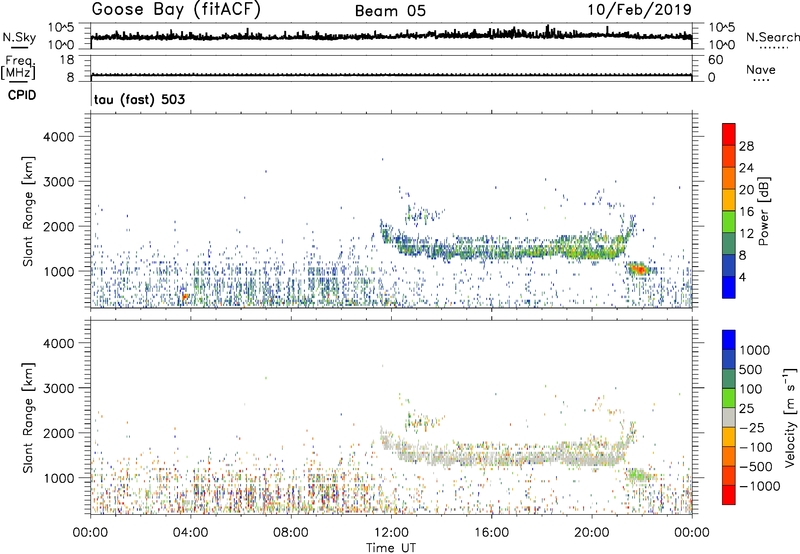Image resolution: width=800 pixels, height=554 pixels.
Task: Click the gray segment of velocity colorbar
Action: pos(729,418)
